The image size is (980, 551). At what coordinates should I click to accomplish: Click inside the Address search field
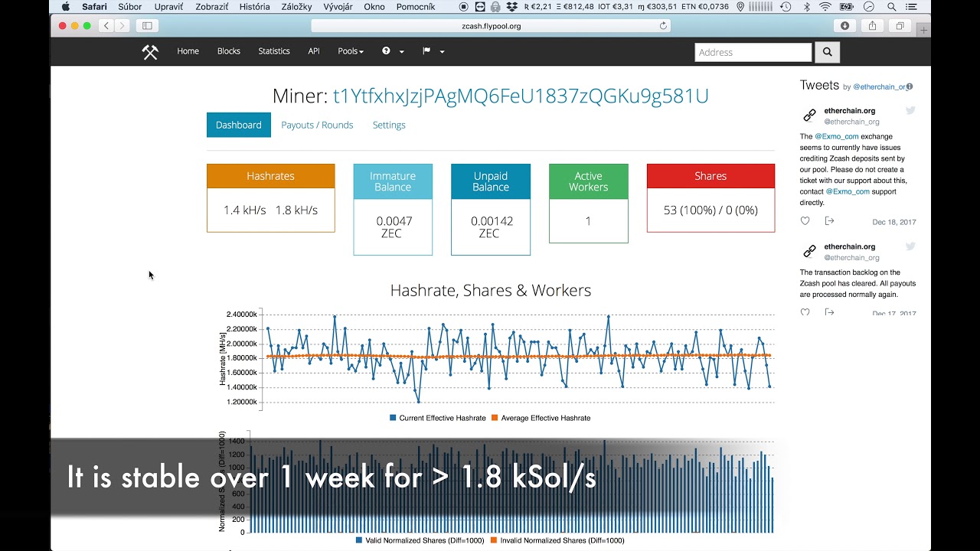tap(753, 52)
